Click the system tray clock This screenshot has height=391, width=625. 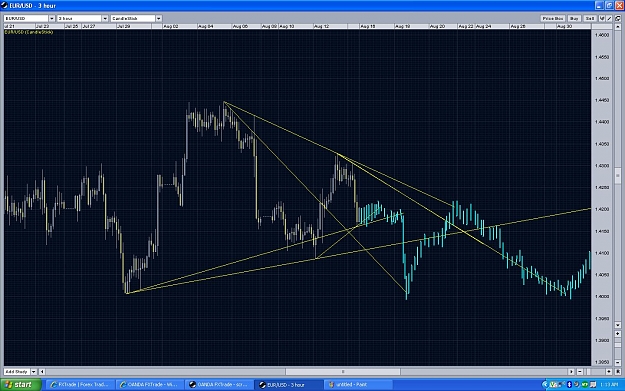(609, 385)
